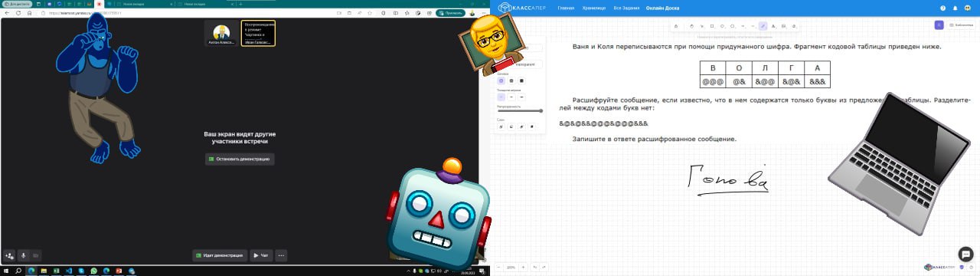The width and height of the screenshot is (980, 276).
Task: Open notifications bell icon
Action: (x=955, y=8)
